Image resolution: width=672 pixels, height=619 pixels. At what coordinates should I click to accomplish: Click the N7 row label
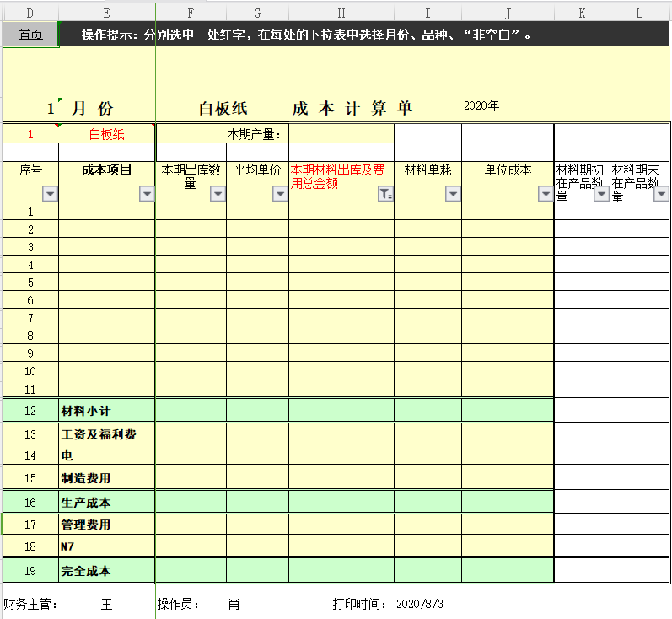[x=67, y=546]
